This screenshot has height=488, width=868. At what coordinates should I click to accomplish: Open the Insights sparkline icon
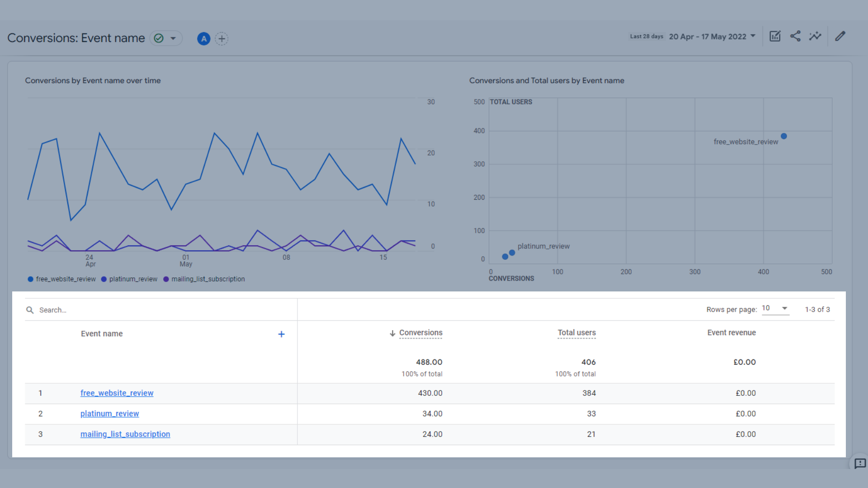coord(815,36)
